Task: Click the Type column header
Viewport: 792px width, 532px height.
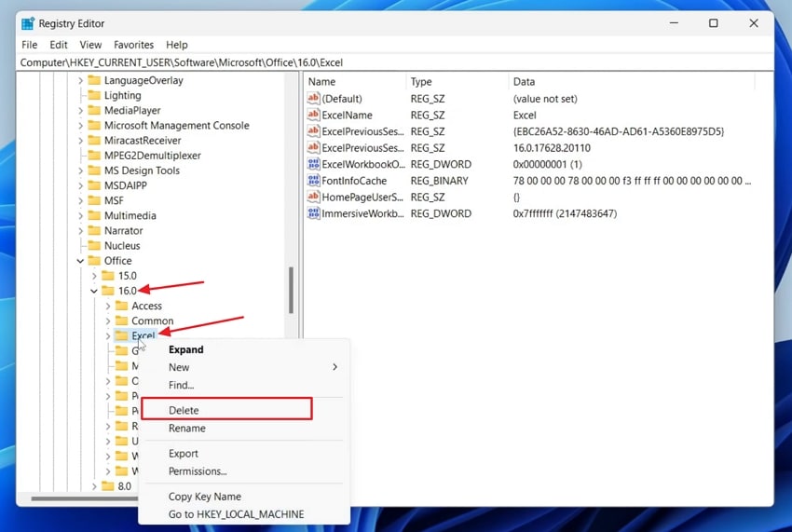Action: point(457,81)
